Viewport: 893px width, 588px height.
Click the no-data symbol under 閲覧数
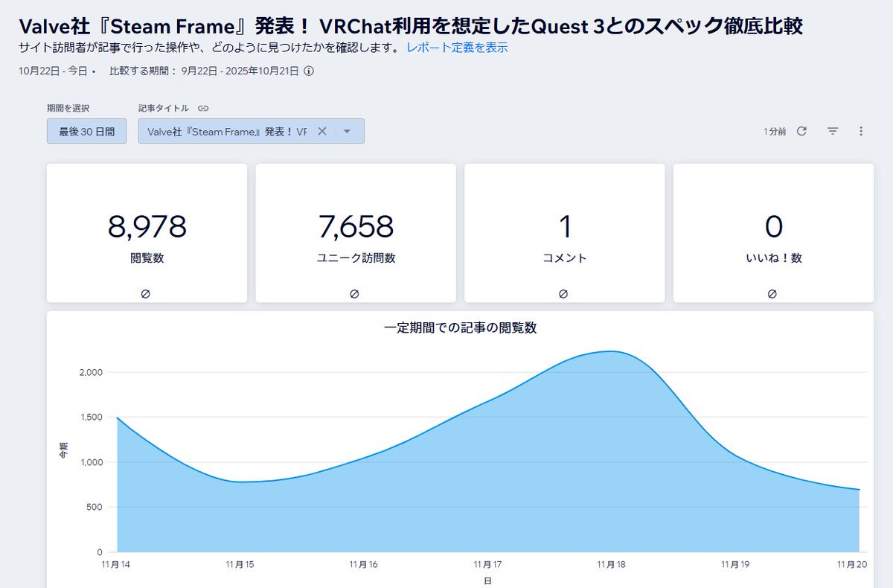point(146,294)
